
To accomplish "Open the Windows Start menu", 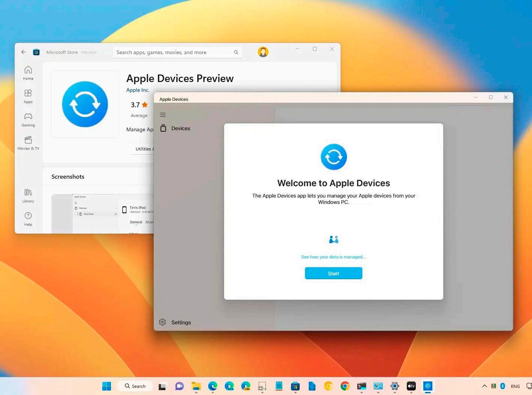I will click(x=107, y=386).
